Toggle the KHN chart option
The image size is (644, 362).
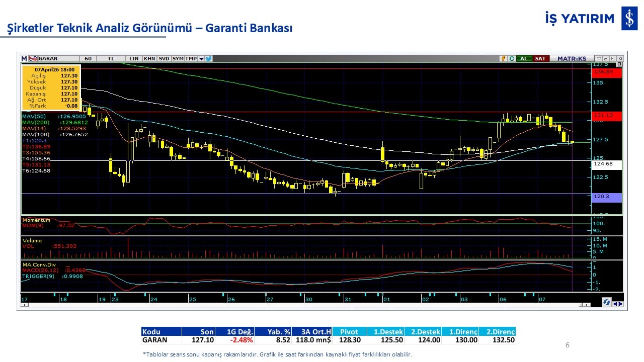pos(149,59)
